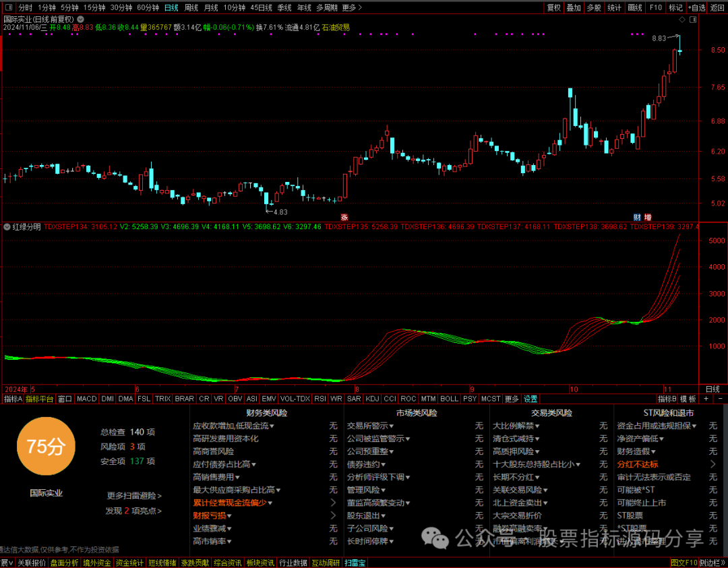728x568 pixels.
Task: Open the 盘面分析 bottom tab
Action: tap(64, 563)
